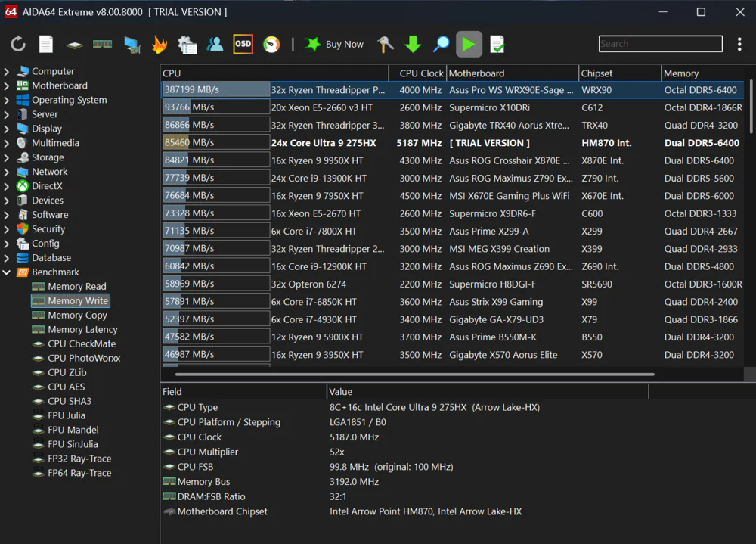
Task: Click the flame stability test icon
Action: (x=159, y=45)
